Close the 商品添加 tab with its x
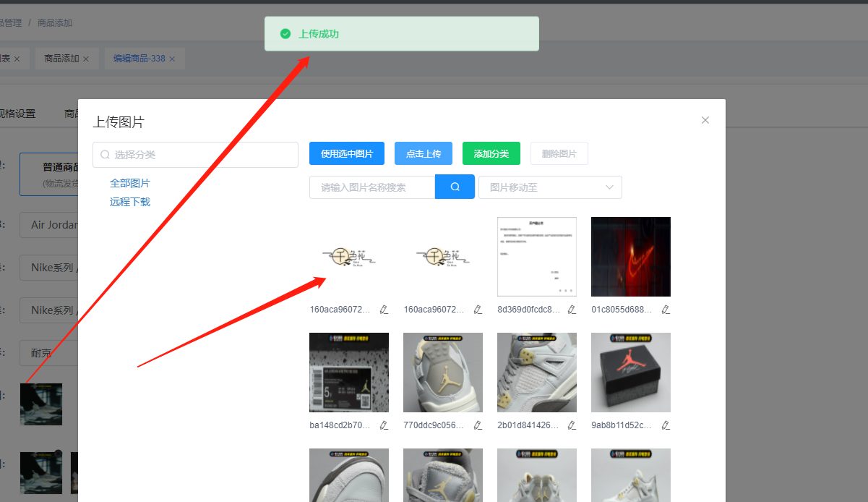This screenshot has height=502, width=868. point(86,59)
